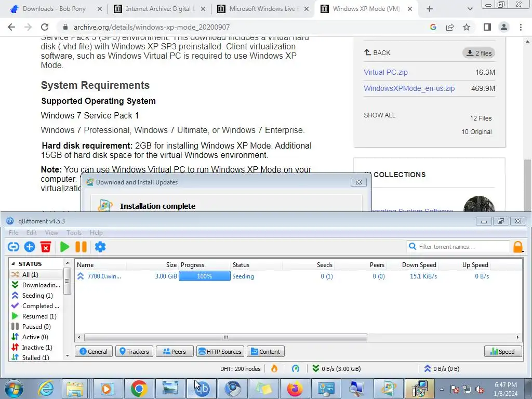Open the Trackers tab
532x399 pixels.
[135, 352]
